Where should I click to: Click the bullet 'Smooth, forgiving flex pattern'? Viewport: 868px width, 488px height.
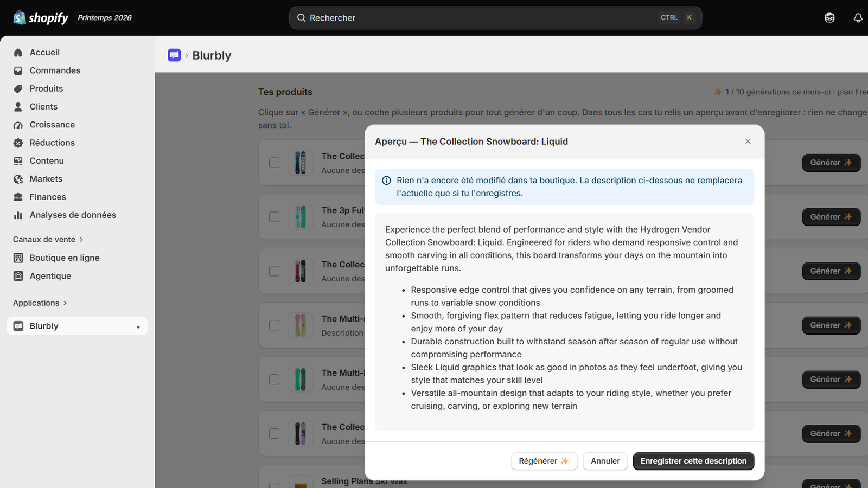[x=566, y=322]
